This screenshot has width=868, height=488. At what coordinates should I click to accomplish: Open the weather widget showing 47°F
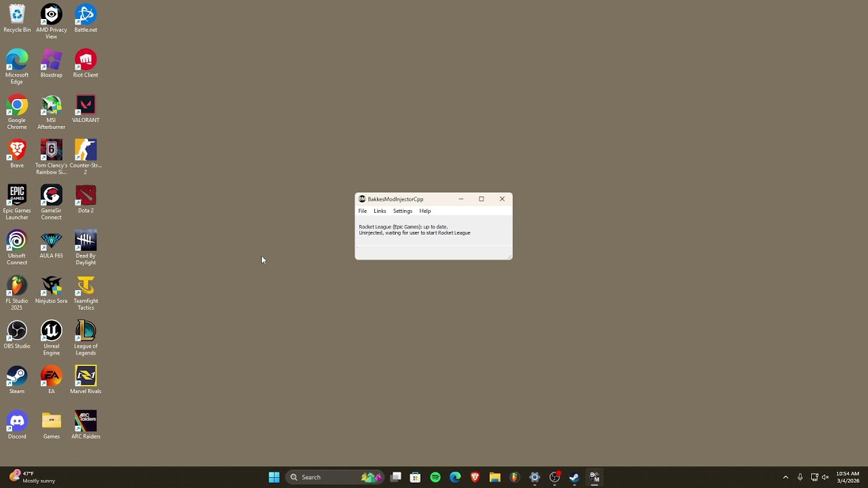pos(33,477)
